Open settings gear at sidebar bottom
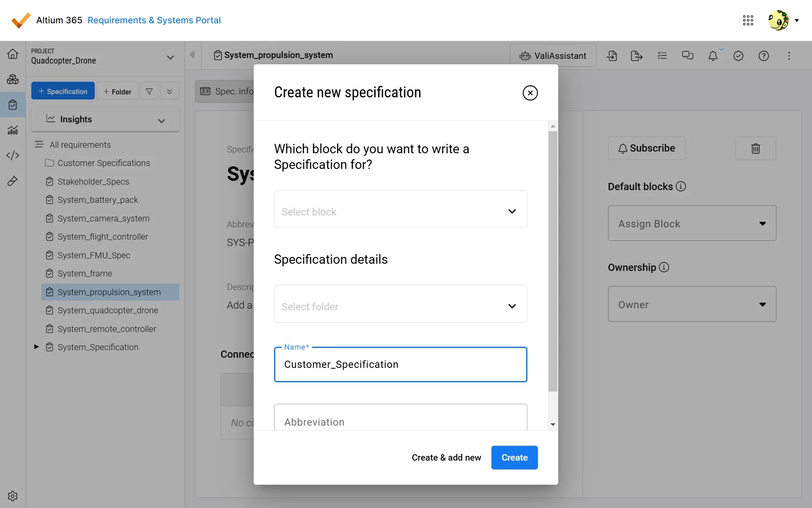 (13, 496)
